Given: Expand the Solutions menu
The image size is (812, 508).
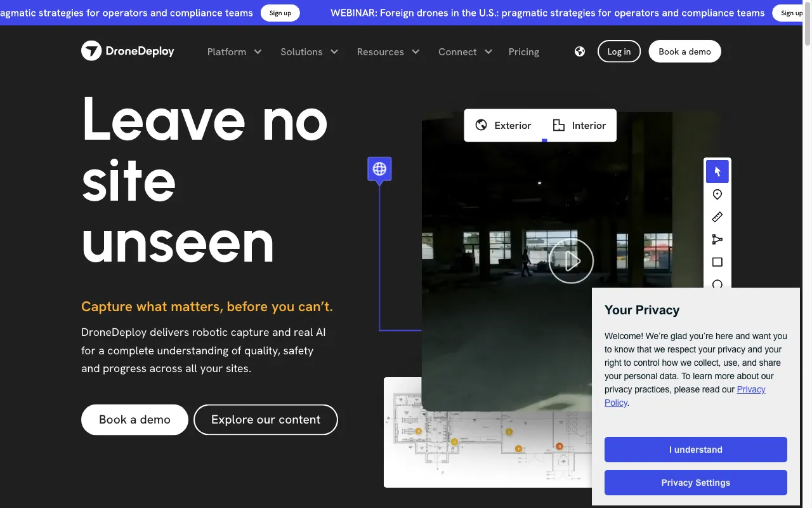Looking at the screenshot, I should 310,51.
